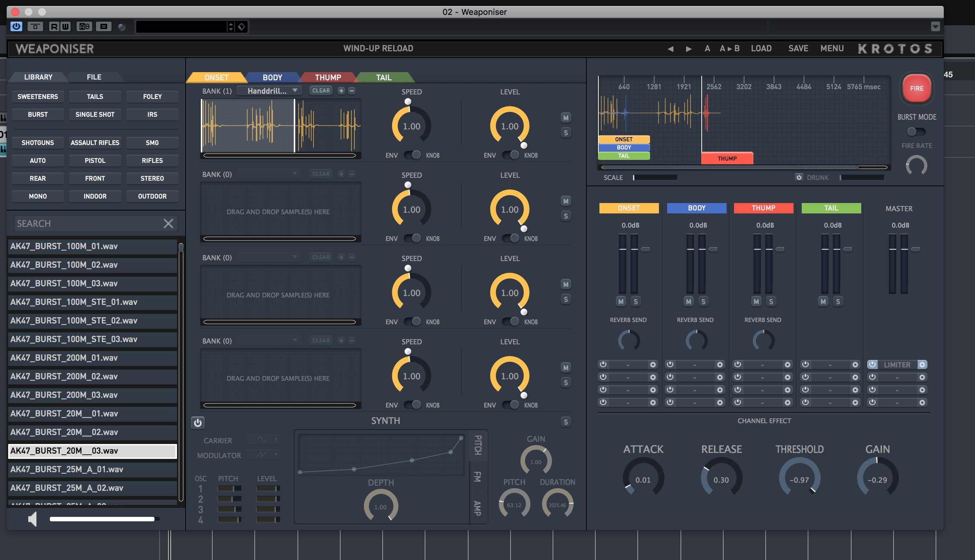The height and width of the screenshot is (560, 975).
Task: Open the MODULATOR waveform dropdown
Action: [263, 455]
